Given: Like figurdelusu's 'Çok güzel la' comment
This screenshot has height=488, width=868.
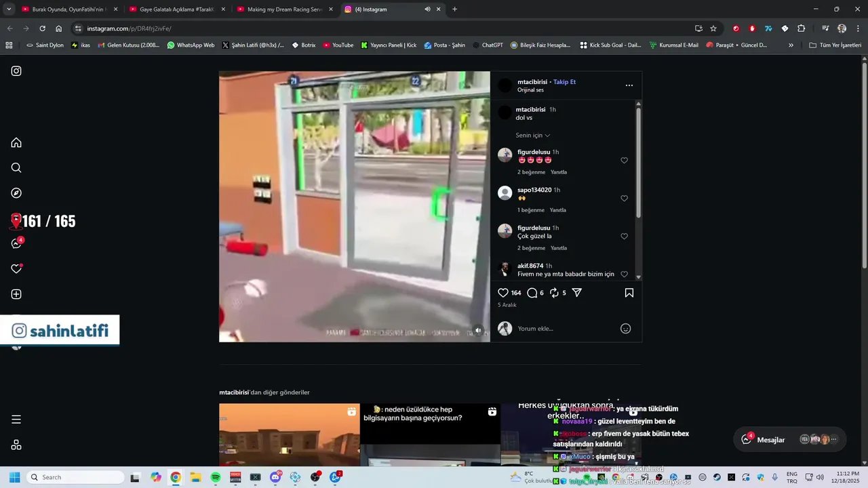Looking at the screenshot, I should (x=625, y=237).
